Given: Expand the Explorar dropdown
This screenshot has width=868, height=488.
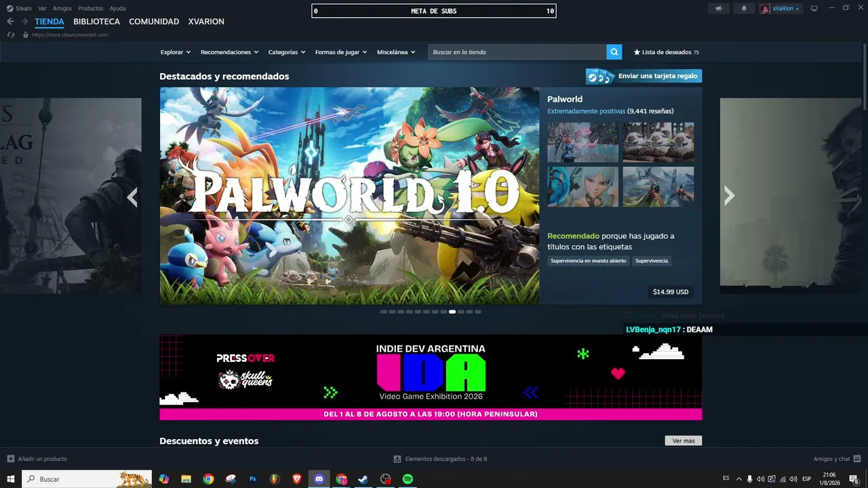Looking at the screenshot, I should 176,52.
